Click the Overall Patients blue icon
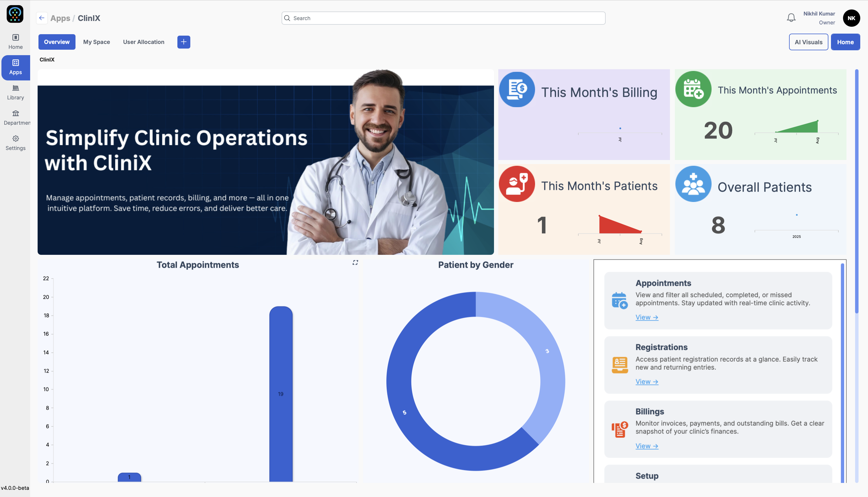This screenshot has width=868, height=497. pos(693,184)
